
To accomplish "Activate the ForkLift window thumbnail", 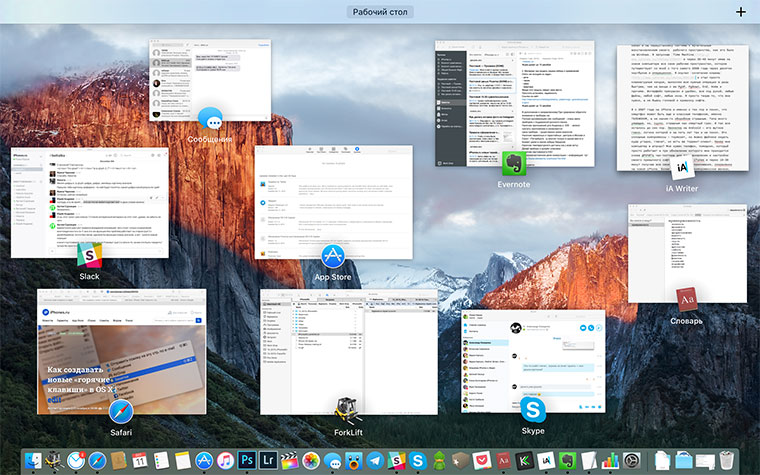I will pos(348,352).
